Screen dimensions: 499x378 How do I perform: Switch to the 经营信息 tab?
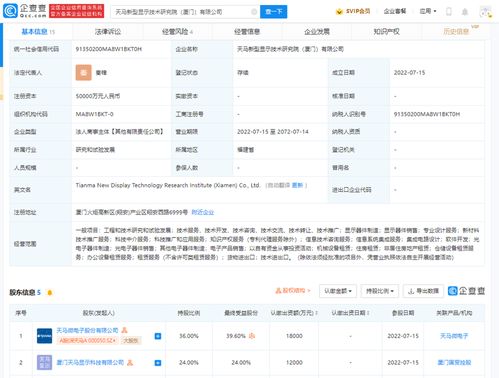point(247,32)
